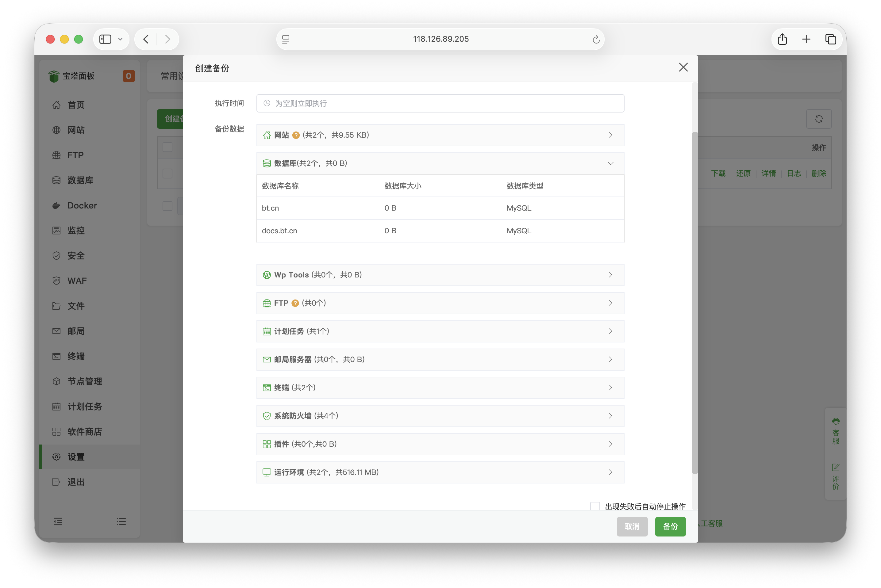Collapse the 数据库 section
This screenshot has width=881, height=588.
pos(610,163)
